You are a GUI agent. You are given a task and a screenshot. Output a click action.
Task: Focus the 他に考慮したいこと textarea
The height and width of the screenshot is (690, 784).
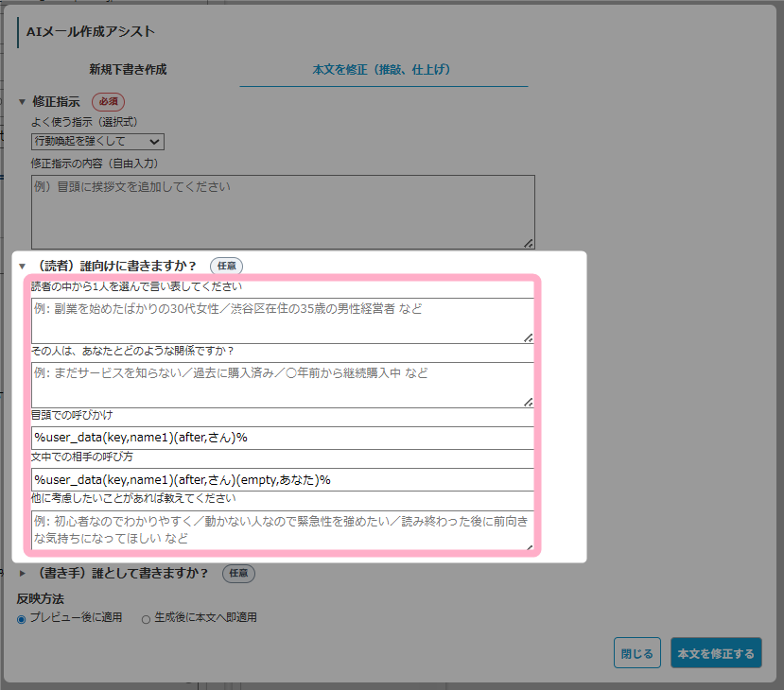pyautogui.click(x=282, y=529)
